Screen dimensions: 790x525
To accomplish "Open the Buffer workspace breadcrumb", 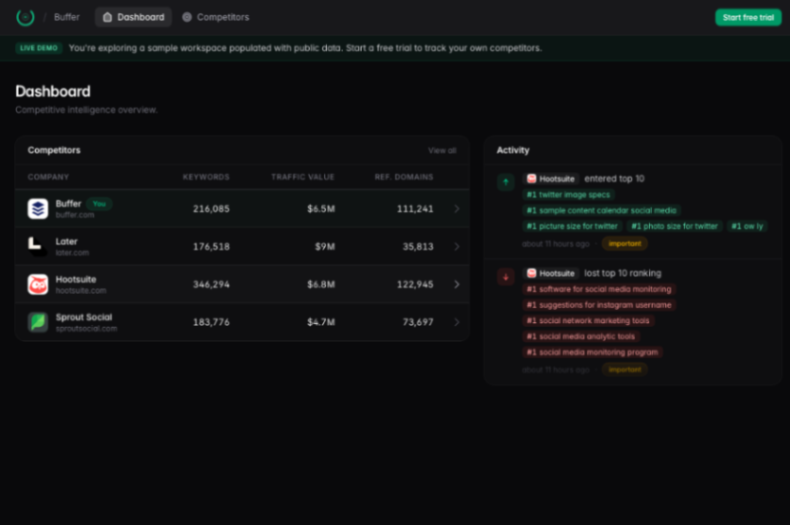I will 67,17.
